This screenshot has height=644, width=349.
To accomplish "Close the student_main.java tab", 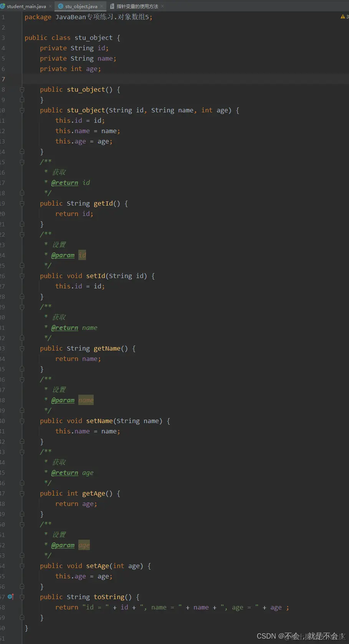I will (50, 6).
